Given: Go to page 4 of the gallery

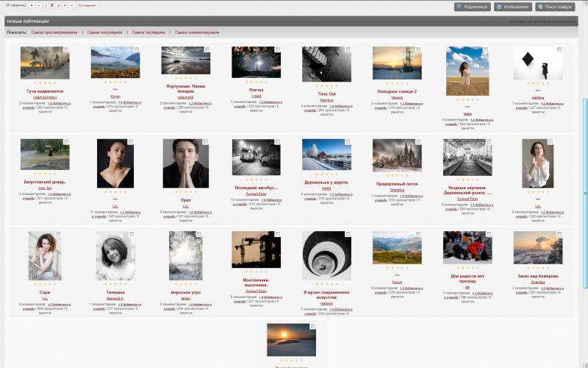Looking at the screenshot, I should point(65,5).
